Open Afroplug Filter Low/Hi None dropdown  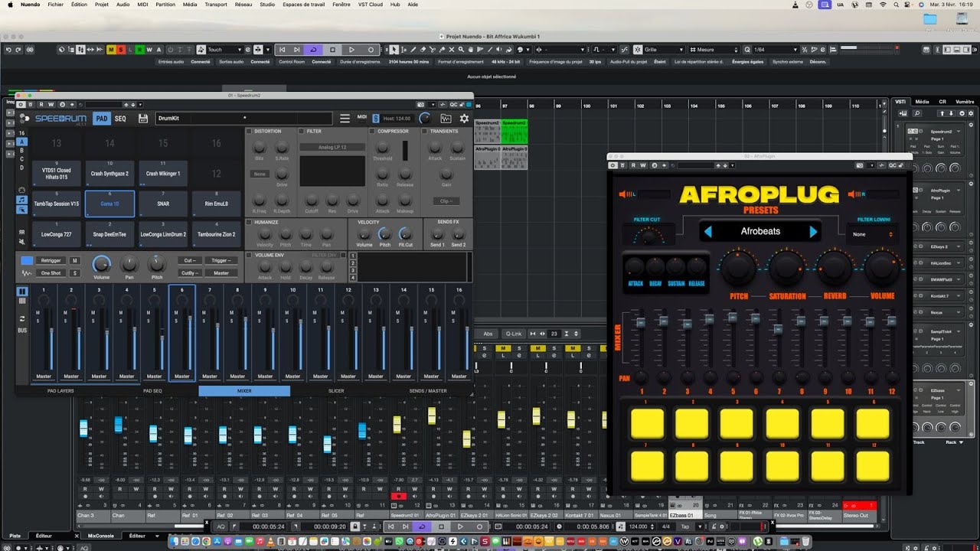coord(873,234)
